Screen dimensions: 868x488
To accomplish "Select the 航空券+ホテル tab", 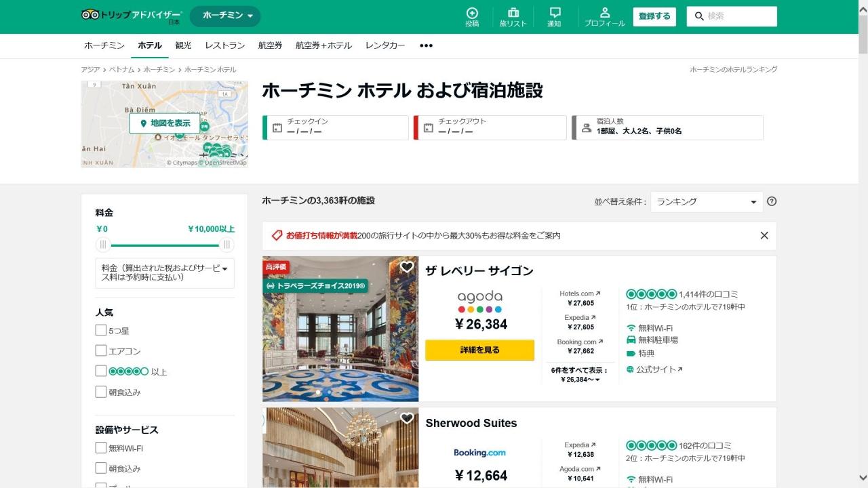I will 324,45.
